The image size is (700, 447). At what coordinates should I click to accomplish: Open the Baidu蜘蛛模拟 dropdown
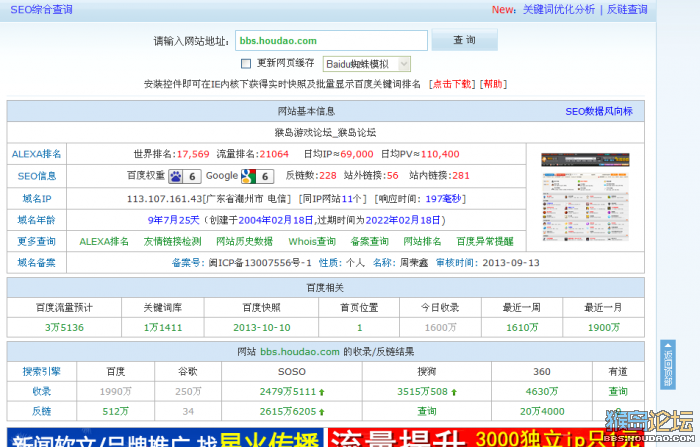pyautogui.click(x=367, y=64)
